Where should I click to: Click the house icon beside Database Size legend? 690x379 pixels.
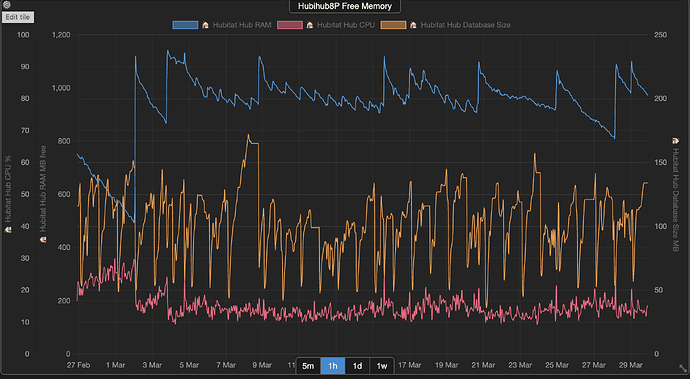(x=413, y=25)
